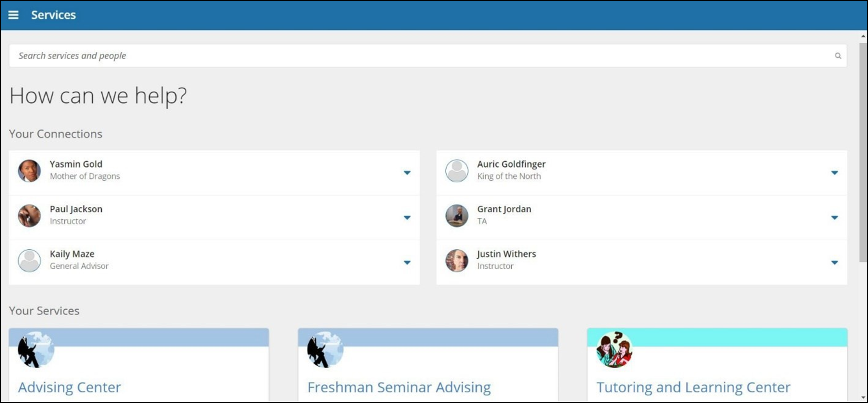Expand Justin Withers' dropdown arrow
Screen dimensions: 868x403
pos(834,263)
